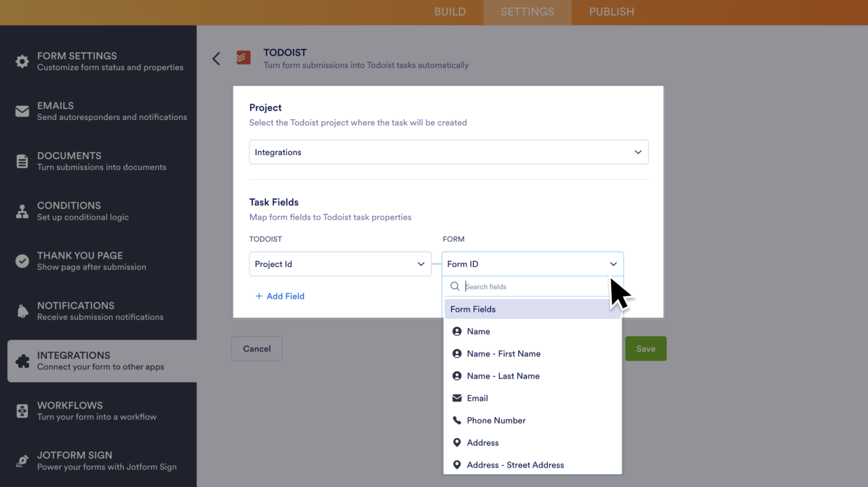868x487 pixels.
Task: Open the Integrations project dropdown
Action: (448, 152)
